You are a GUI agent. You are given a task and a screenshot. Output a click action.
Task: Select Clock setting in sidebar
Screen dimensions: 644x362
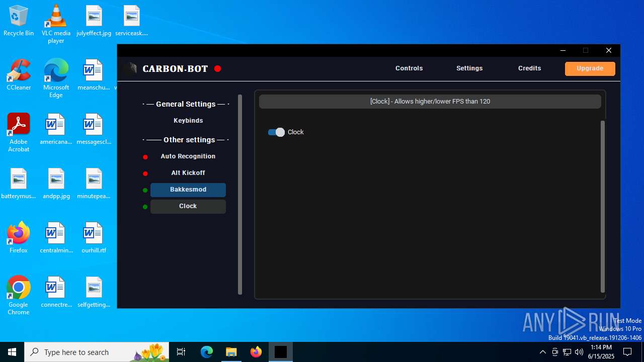pos(188,206)
